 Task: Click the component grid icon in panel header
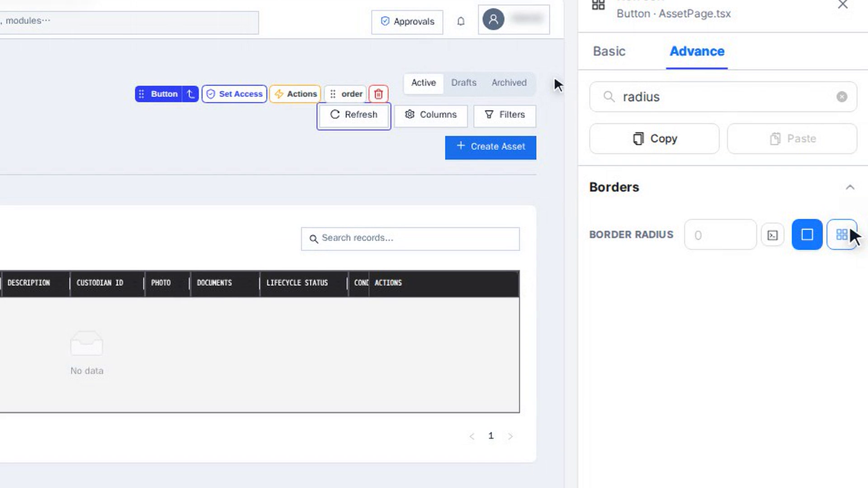click(x=598, y=5)
